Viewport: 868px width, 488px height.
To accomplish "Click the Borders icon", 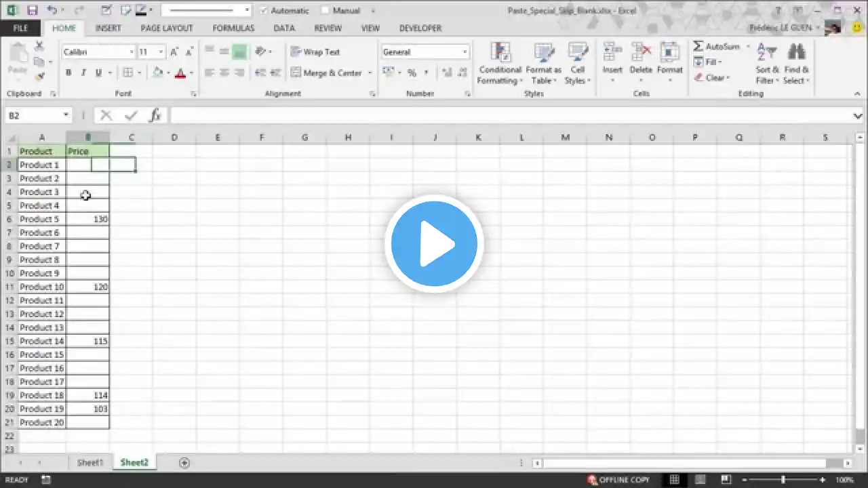I will point(127,73).
